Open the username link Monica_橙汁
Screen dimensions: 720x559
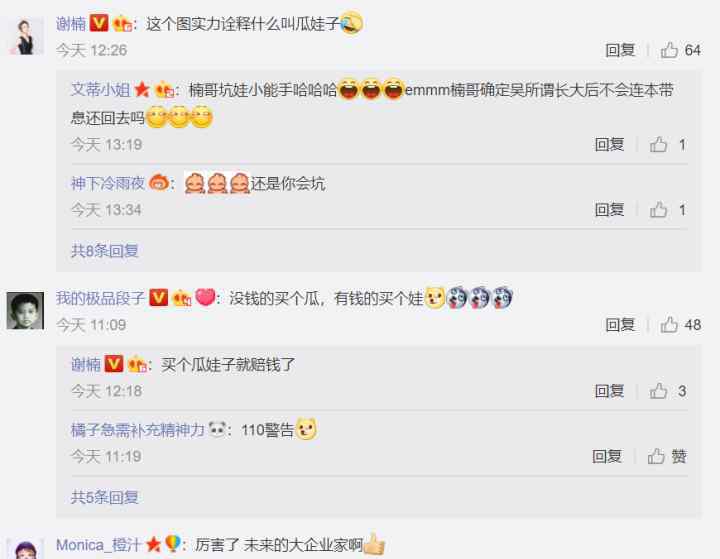click(x=98, y=545)
